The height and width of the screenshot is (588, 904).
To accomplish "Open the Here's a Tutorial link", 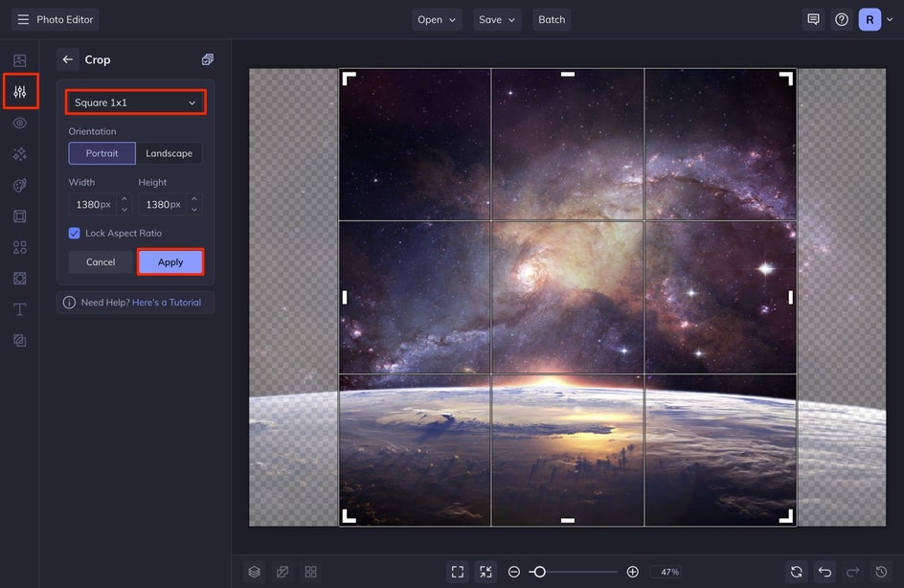I will tap(167, 303).
